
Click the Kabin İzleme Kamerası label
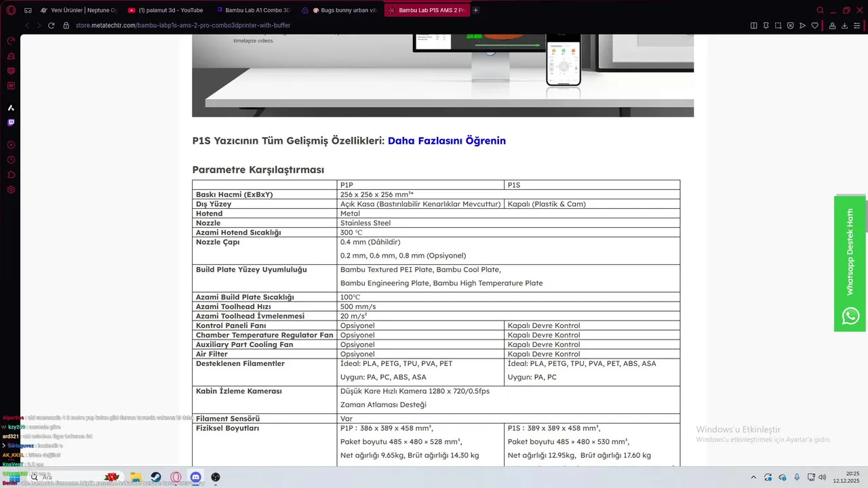239,391
